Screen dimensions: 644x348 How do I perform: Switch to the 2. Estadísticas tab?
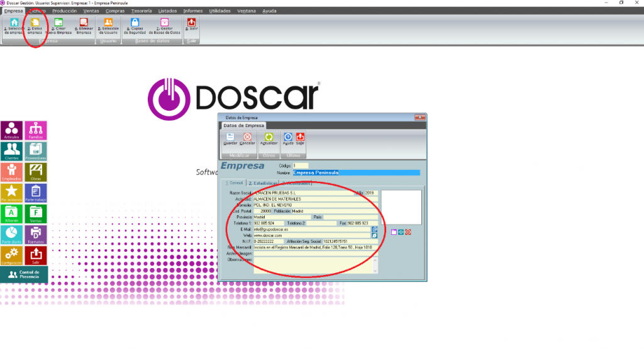263,183
